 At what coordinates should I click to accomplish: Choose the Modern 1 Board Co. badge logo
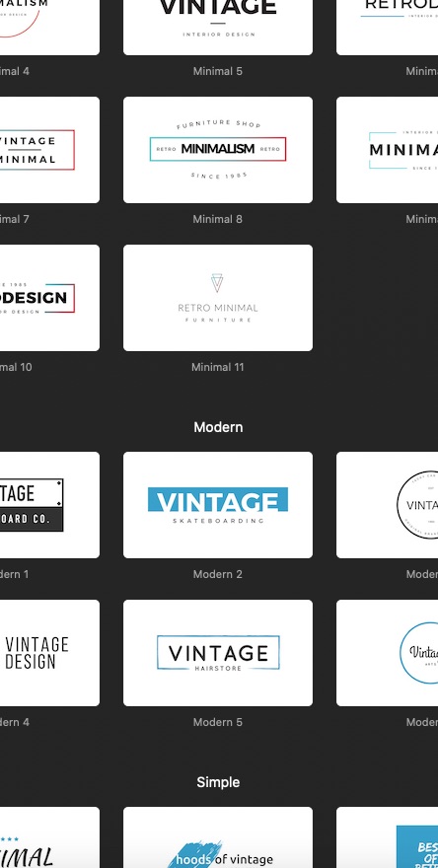[50, 505]
